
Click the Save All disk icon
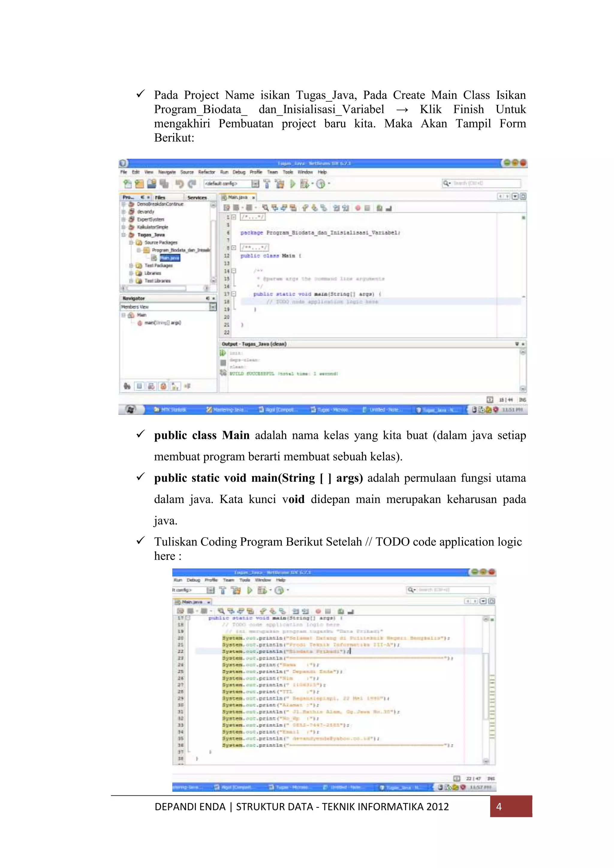click(x=164, y=184)
